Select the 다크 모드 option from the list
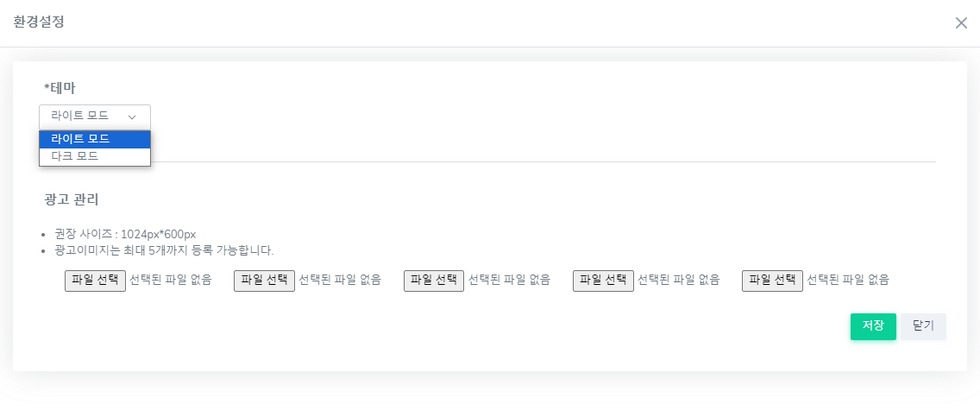 pyautogui.click(x=95, y=156)
